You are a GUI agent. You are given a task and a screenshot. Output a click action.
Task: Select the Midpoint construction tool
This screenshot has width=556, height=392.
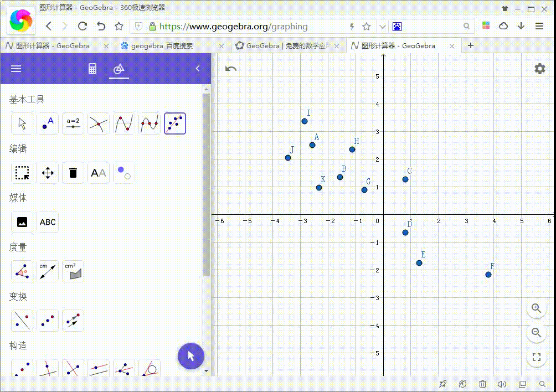pyautogui.click(x=22, y=368)
